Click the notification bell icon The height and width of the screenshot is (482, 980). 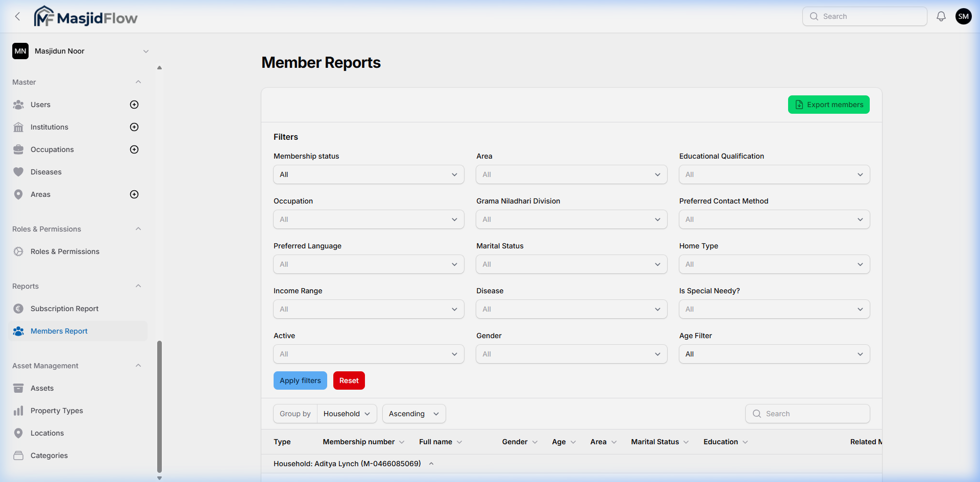[941, 16]
